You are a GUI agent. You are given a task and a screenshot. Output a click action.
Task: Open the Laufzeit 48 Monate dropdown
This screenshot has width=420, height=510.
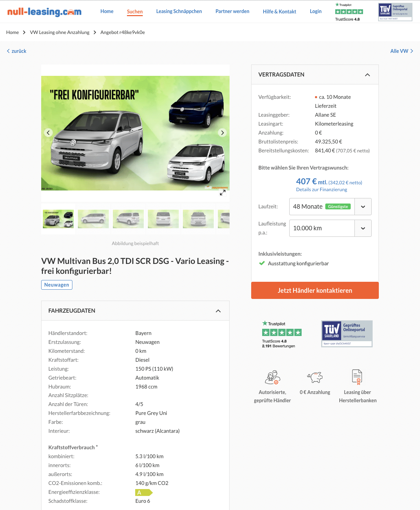click(x=330, y=207)
